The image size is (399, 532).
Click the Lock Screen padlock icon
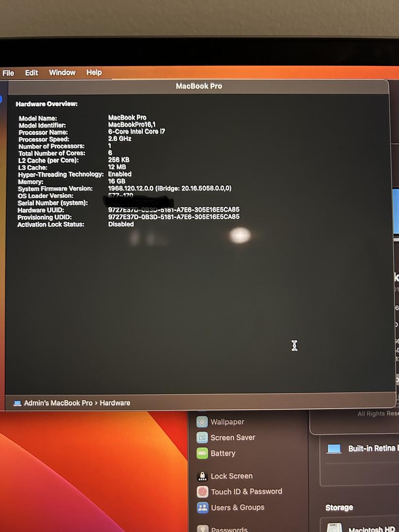202,476
